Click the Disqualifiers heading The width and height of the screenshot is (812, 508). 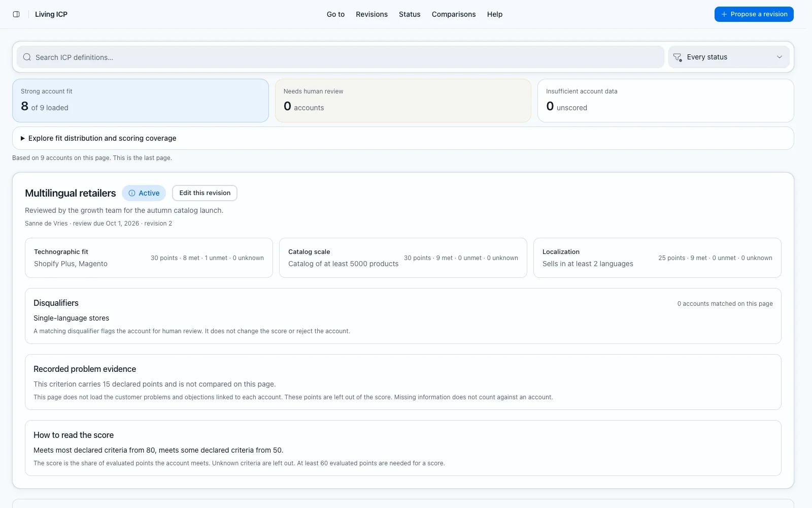[x=56, y=303]
